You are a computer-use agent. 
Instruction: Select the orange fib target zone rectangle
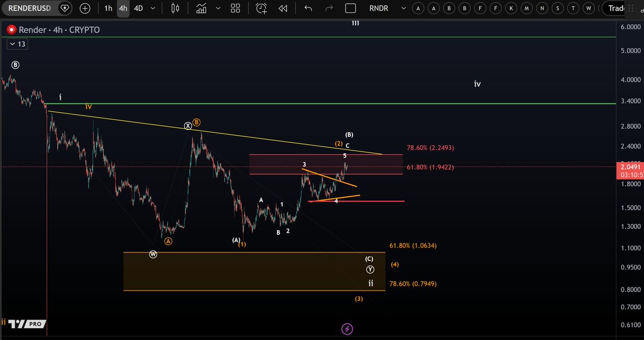tap(254, 271)
